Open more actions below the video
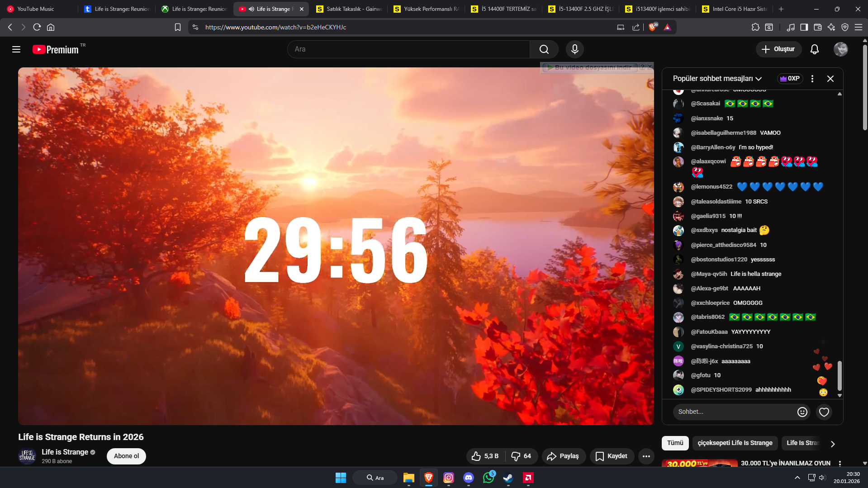Viewport: 868px width, 488px height. [646, 456]
